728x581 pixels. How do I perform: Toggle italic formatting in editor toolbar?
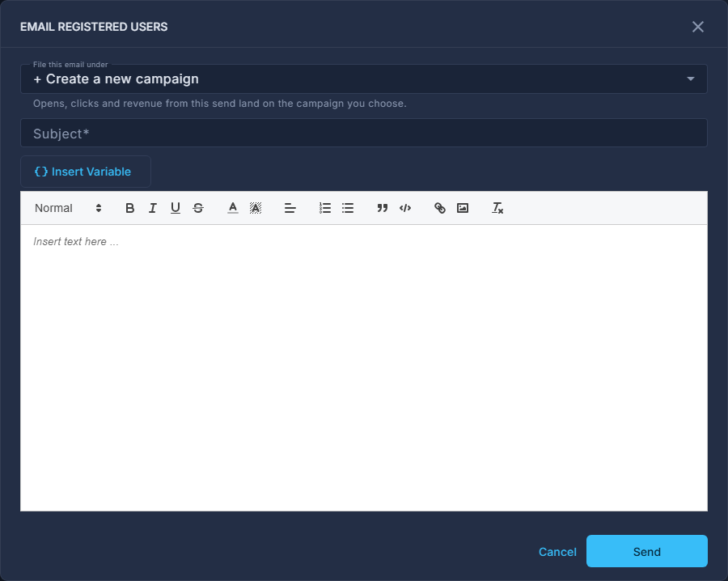153,208
